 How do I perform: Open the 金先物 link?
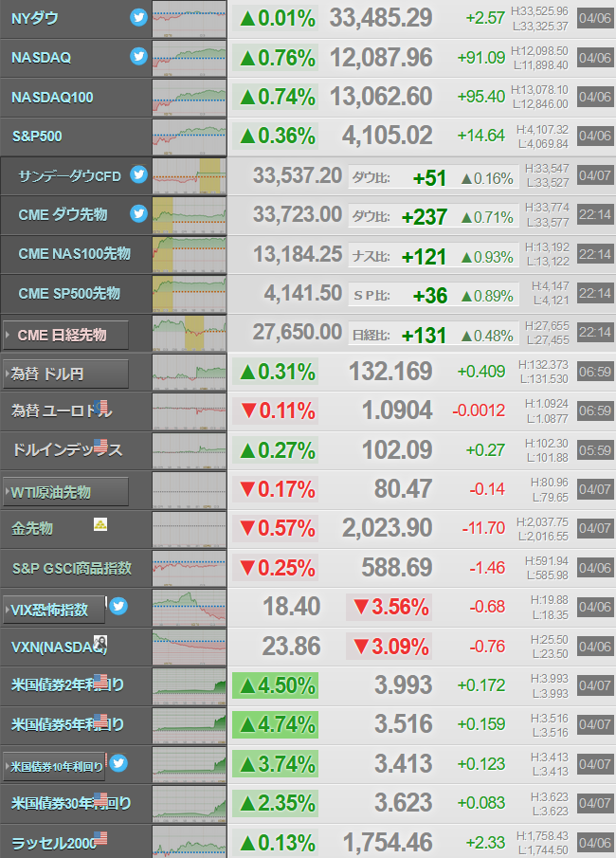point(32,529)
